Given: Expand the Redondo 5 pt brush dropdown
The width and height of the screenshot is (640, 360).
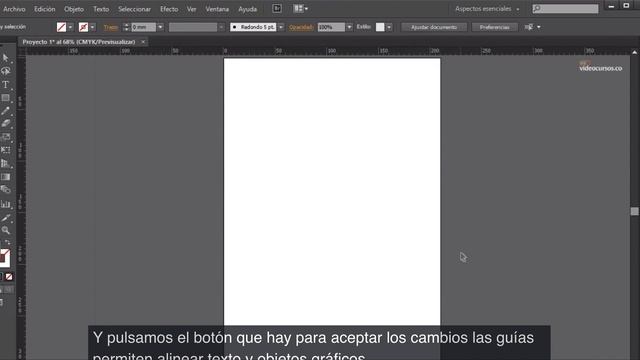Looking at the screenshot, I should click(x=281, y=27).
